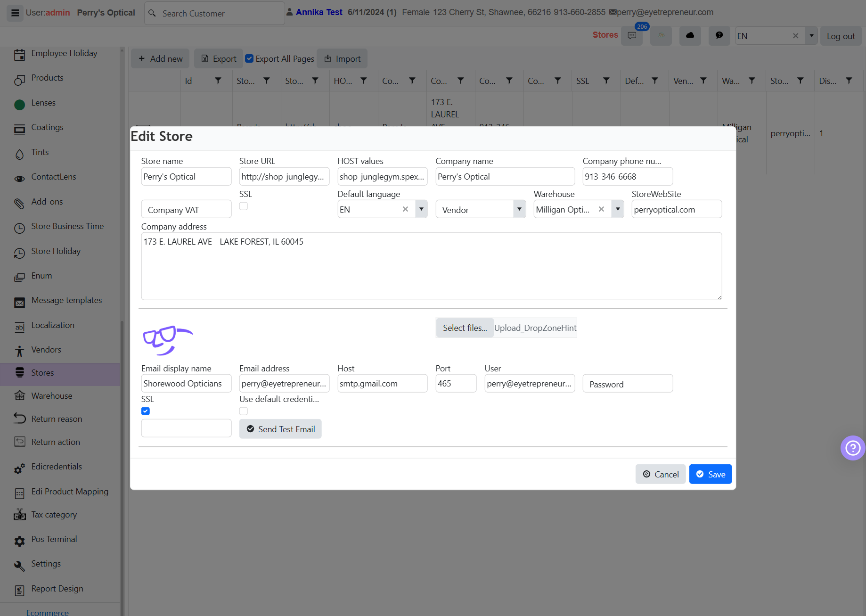Click the Store name input field

(x=186, y=176)
